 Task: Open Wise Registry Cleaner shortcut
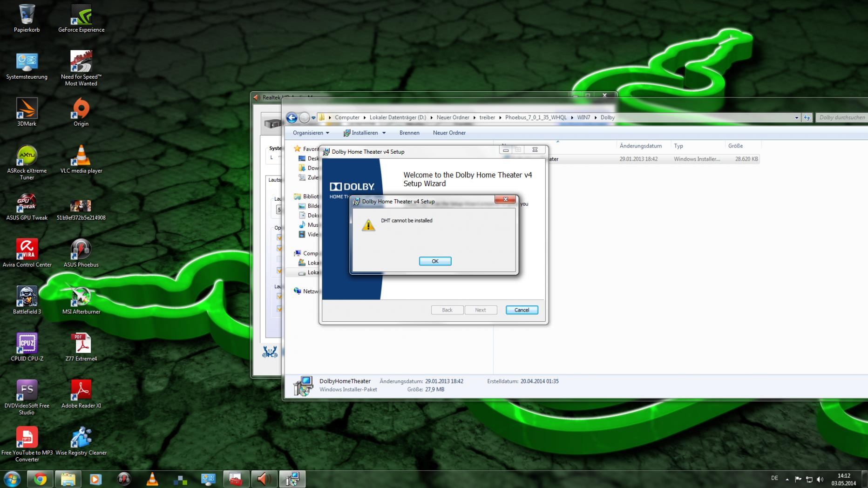click(81, 441)
